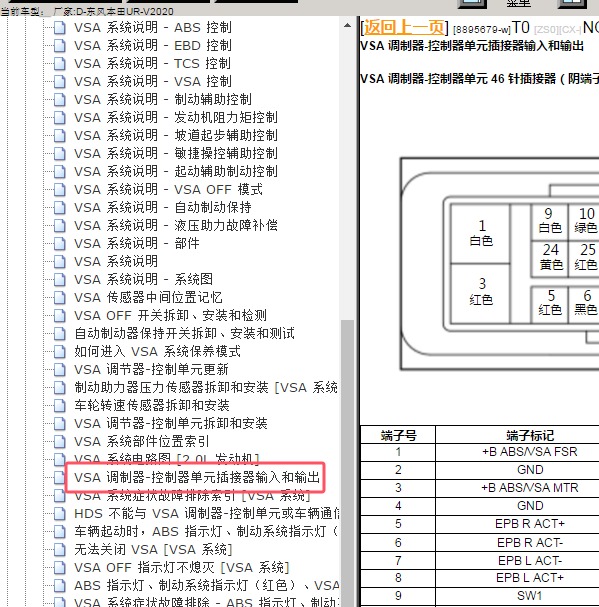Select 'VSA 系统说明 - 发动机阻力矩控制' item
Image resolution: width=599 pixels, height=607 pixels.
click(176, 117)
